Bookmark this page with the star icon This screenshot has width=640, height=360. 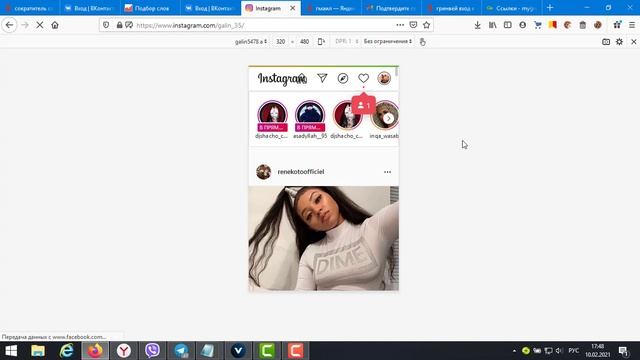(427, 25)
